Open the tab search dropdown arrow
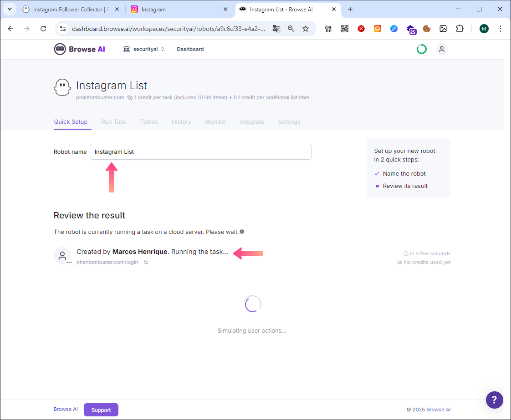 [x=10, y=9]
